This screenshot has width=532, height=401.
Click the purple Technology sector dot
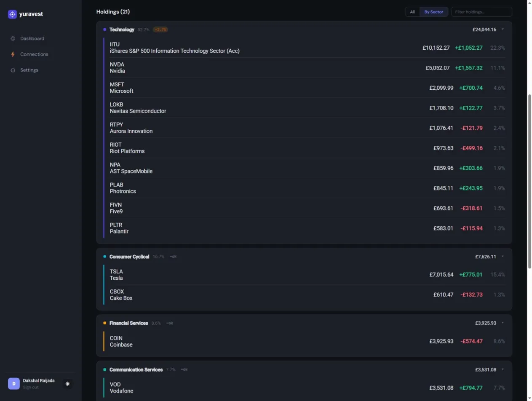(104, 29)
